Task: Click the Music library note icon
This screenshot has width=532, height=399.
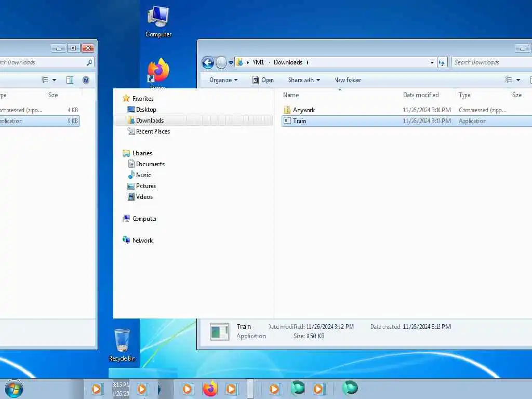Action: (131, 175)
